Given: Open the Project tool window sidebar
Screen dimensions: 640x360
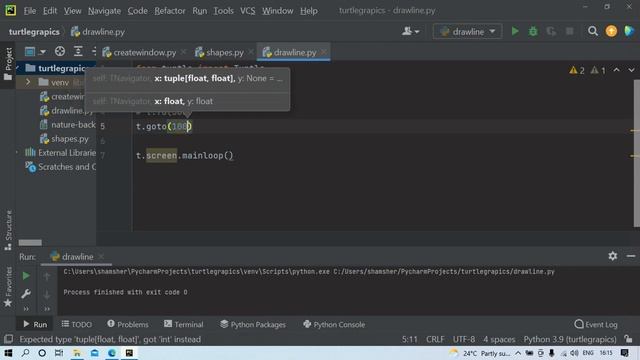Looking at the screenshot, I should coord(8,64).
